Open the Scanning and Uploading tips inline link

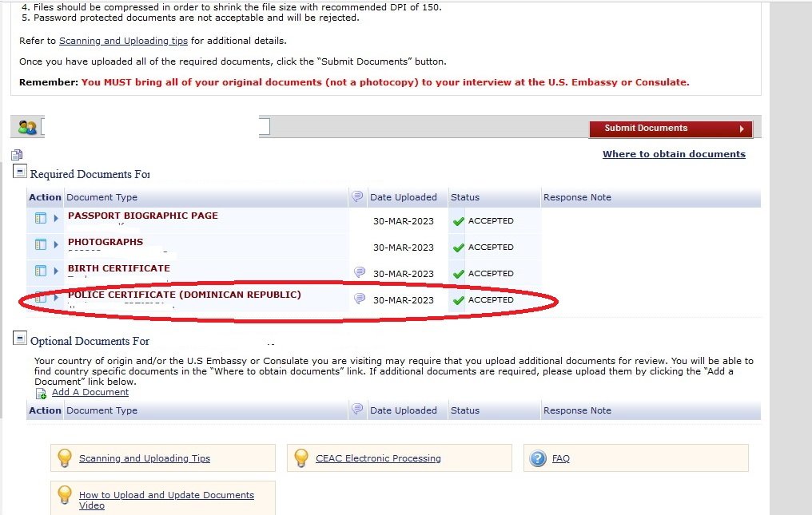click(x=123, y=41)
